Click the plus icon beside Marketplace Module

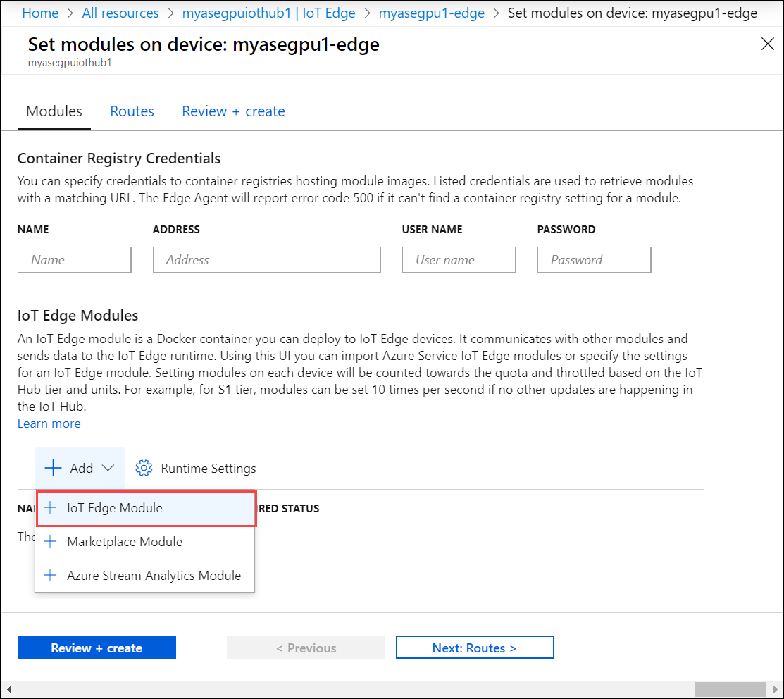49,541
